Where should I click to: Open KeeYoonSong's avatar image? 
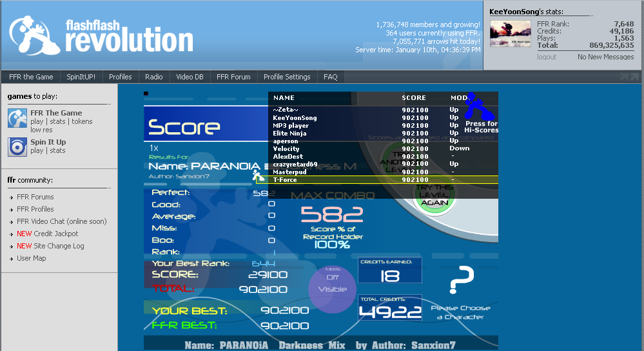511,34
